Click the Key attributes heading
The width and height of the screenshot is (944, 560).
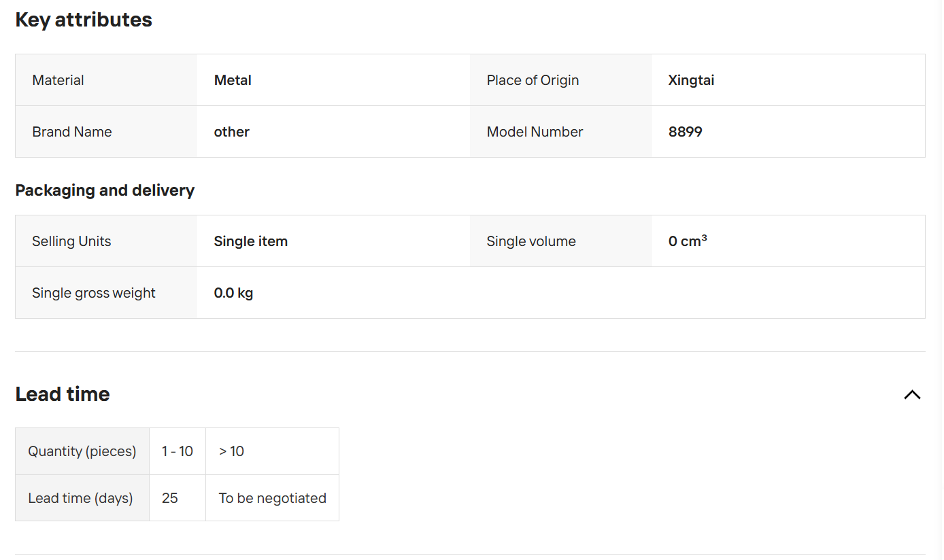(84, 20)
